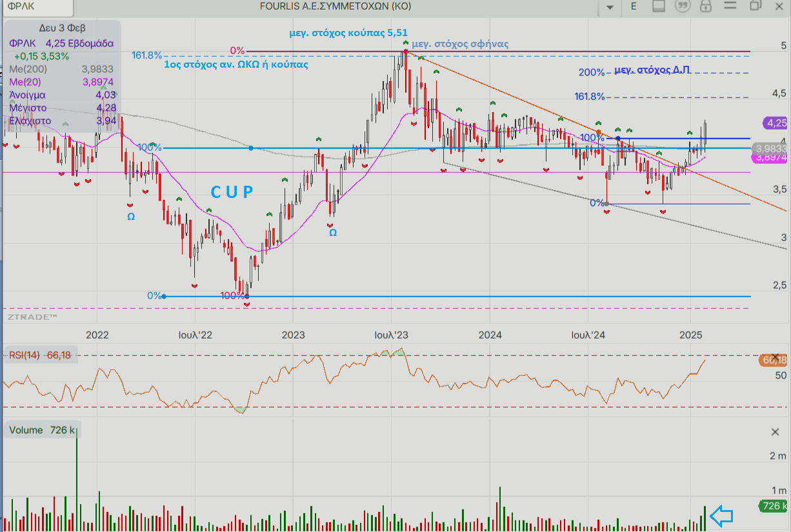Screen dimensions: 791x532
Task: Click the 200% Fibonacci extension label
Action: click(x=592, y=73)
